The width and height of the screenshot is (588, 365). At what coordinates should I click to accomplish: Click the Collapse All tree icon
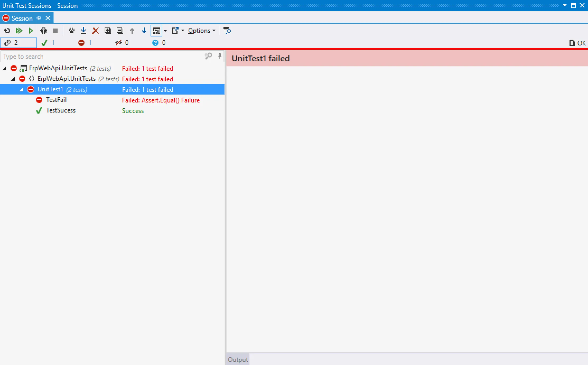(x=120, y=31)
